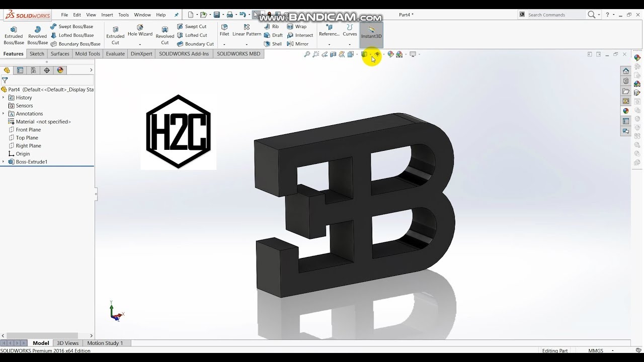Select the Revolved Cut tool
Screen dimensions: 644x362
pyautogui.click(x=165, y=35)
